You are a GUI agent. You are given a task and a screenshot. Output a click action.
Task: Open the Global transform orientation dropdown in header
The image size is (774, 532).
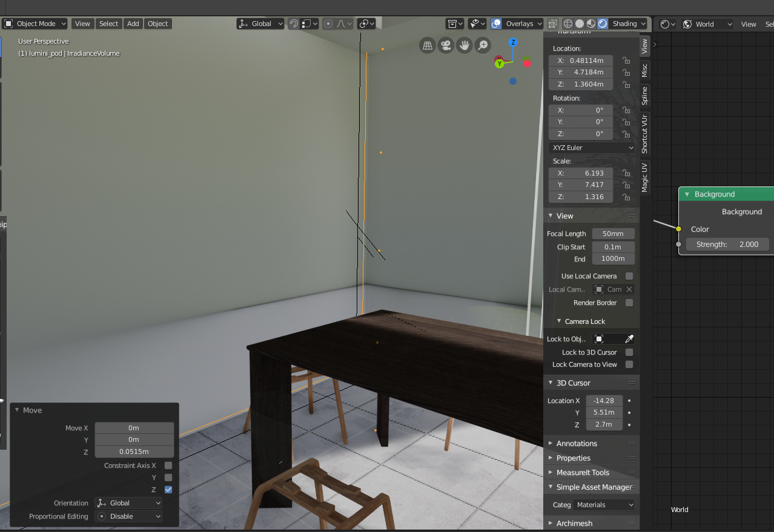tap(260, 24)
